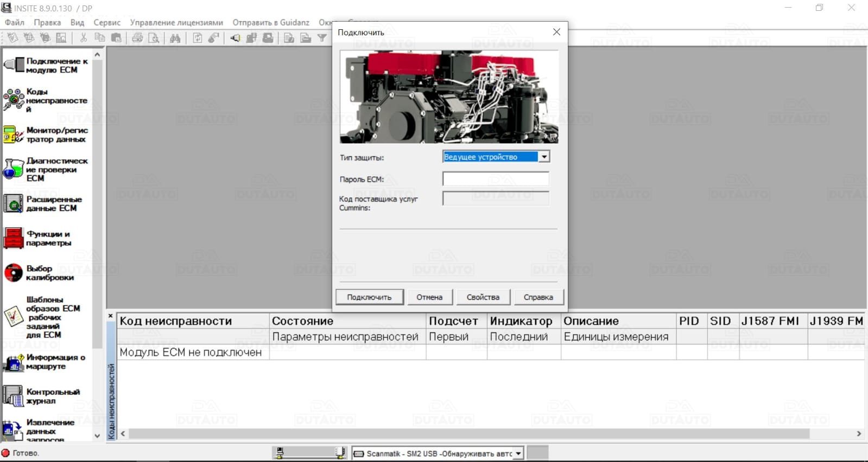Expand the 'Тип защиты' security type dropdown
The width and height of the screenshot is (868, 462).
544,157
